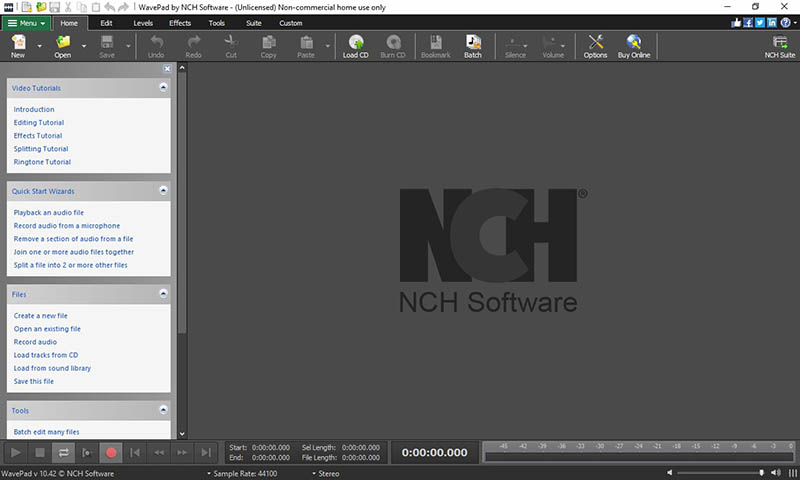Click the New file icon
Viewport: 800px width, 480px height.
coord(18,45)
